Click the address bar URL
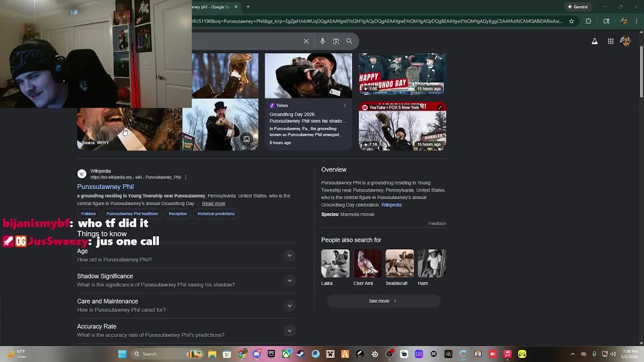The width and height of the screenshot is (644, 362). click(377, 21)
